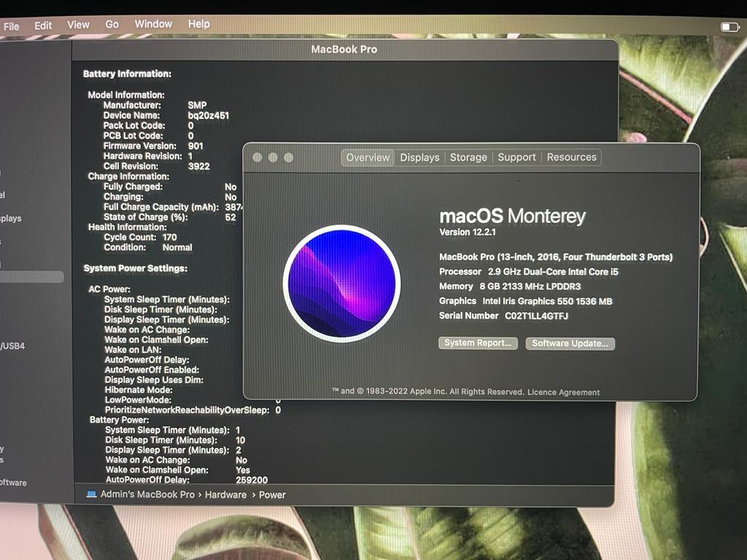Click Cell Revision value 3922
This screenshot has width=747, height=560.
click(x=198, y=166)
